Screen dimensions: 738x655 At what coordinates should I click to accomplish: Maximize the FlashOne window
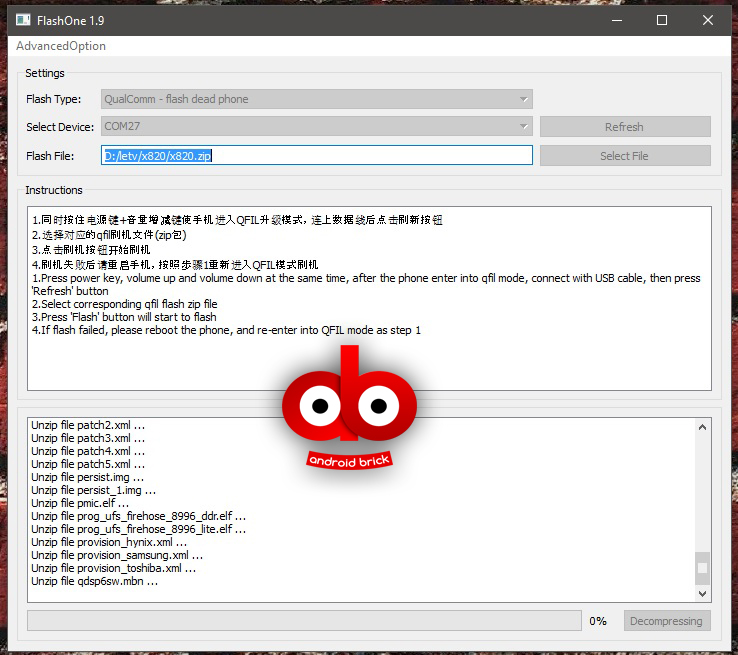click(x=662, y=19)
